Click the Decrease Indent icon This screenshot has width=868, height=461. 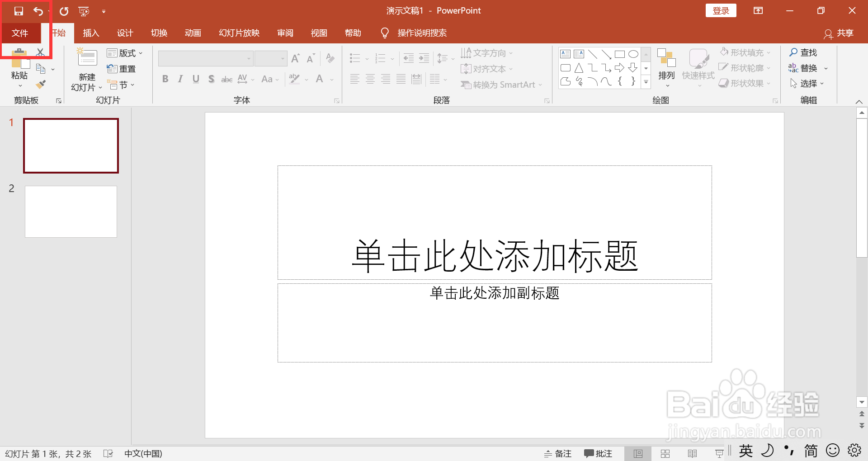(409, 58)
